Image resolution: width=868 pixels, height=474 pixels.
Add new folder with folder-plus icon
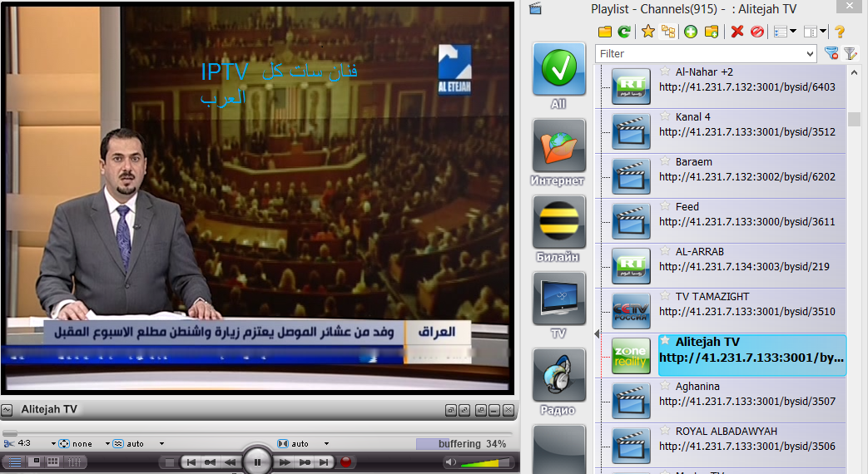tap(712, 32)
